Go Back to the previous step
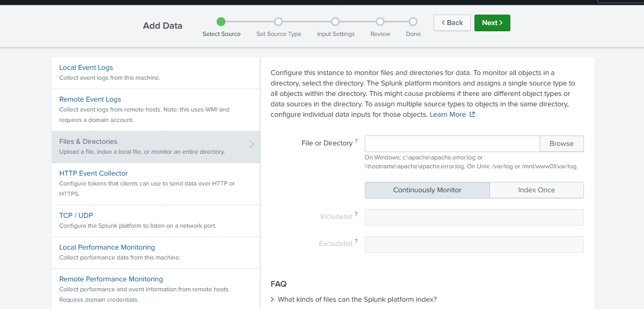 (x=452, y=23)
